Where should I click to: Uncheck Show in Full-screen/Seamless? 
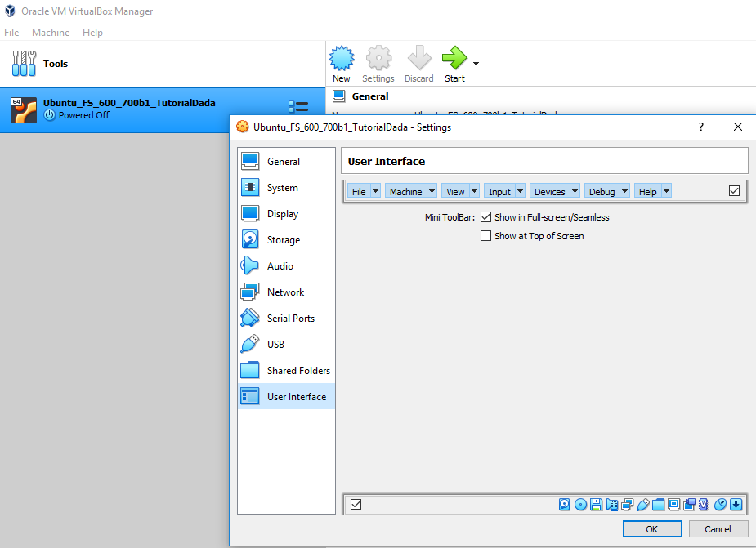pos(486,217)
